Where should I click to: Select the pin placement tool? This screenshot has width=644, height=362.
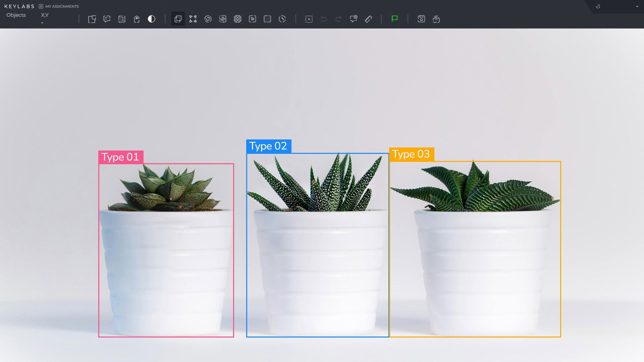tap(353, 19)
